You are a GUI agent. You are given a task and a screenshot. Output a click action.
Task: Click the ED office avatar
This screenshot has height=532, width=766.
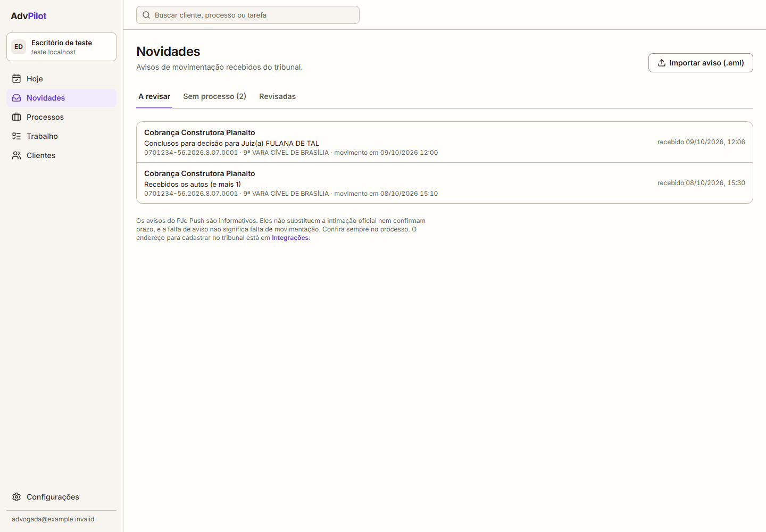point(19,47)
